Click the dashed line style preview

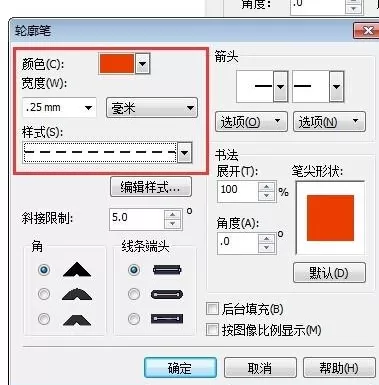tap(100, 153)
